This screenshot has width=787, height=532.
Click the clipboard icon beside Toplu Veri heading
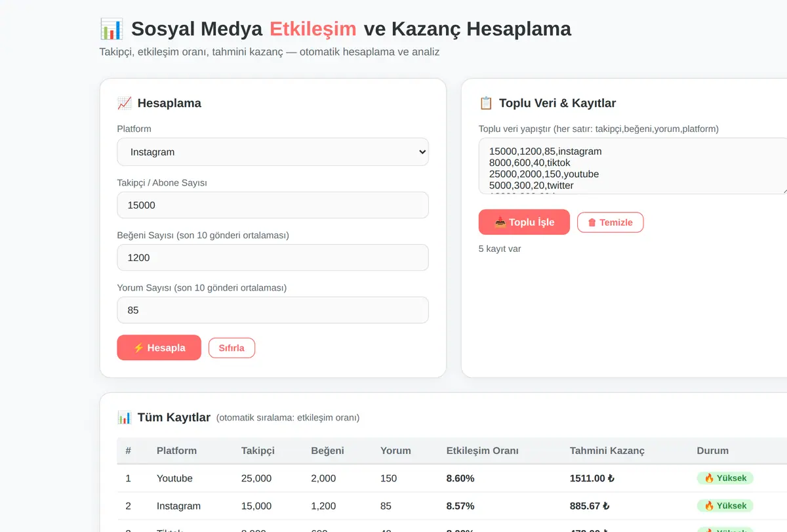click(486, 103)
